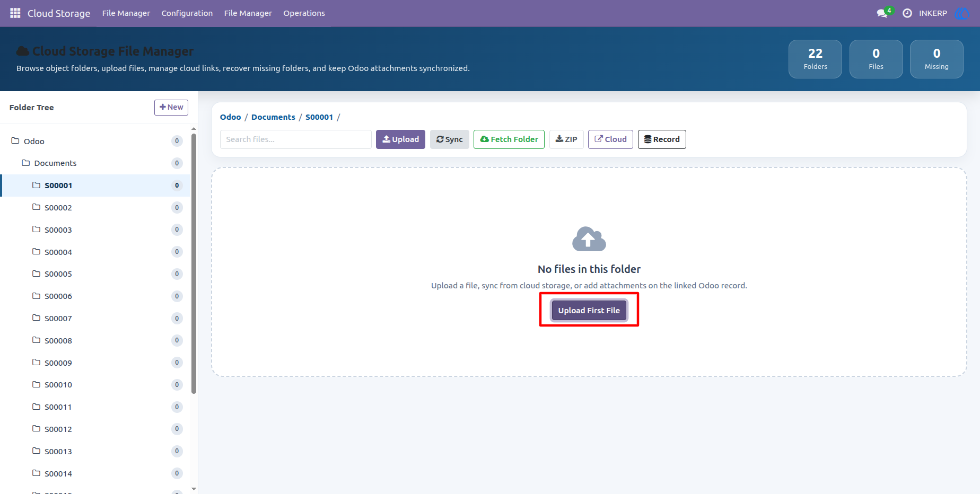Click the 22 Folders stat card
The image size is (980, 494).
815,59
